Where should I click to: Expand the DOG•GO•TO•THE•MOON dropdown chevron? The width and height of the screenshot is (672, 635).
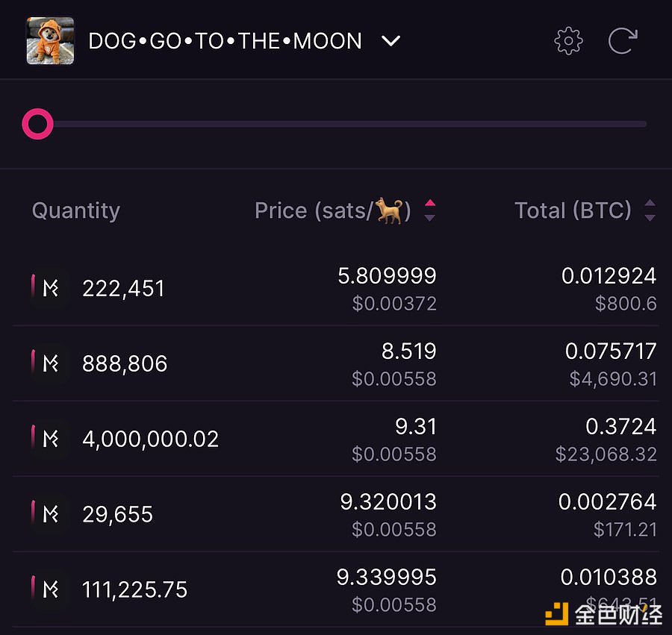(391, 41)
